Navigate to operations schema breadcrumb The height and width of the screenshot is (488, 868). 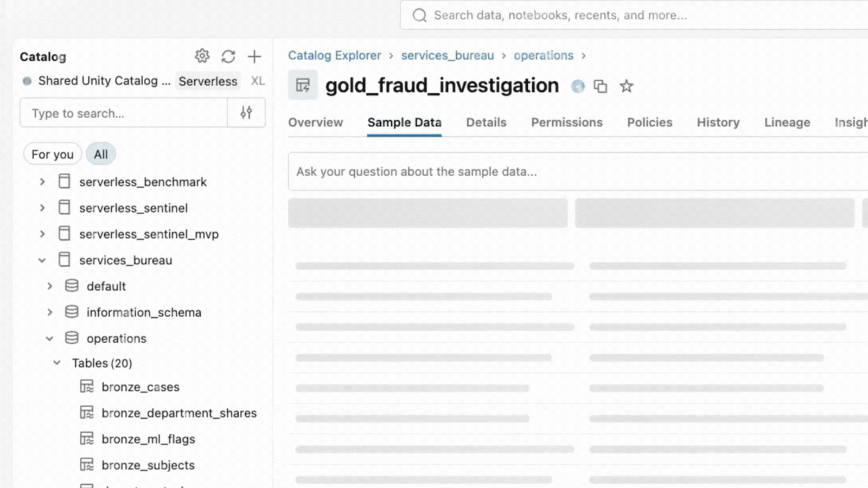[543, 56]
